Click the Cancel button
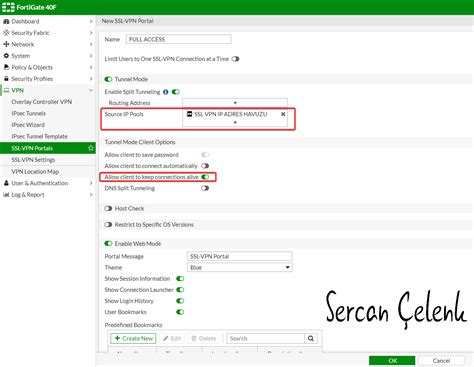This screenshot has width=474, height=367. (x=441, y=361)
